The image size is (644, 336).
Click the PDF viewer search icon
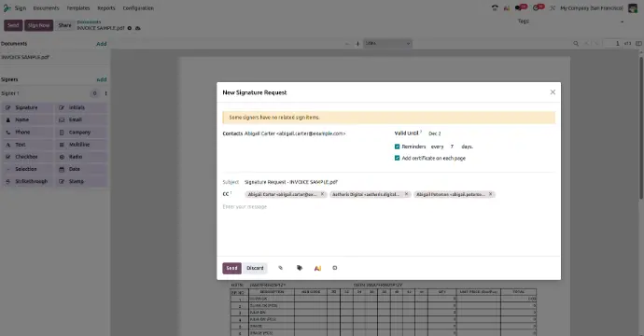576,43
